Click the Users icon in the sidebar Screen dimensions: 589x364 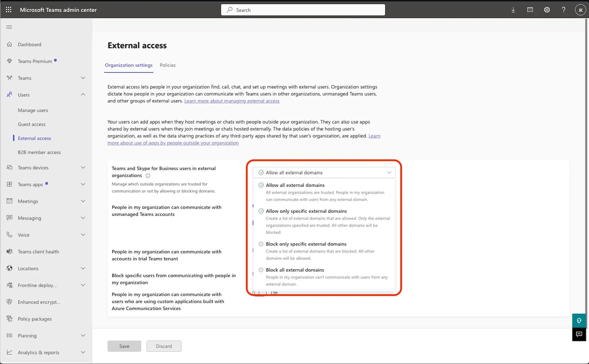10,95
